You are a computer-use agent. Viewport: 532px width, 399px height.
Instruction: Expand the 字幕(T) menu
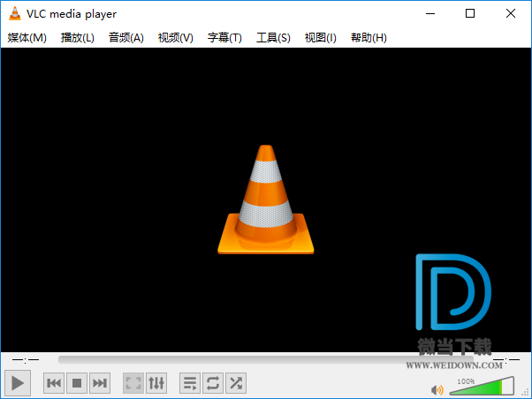(x=224, y=38)
